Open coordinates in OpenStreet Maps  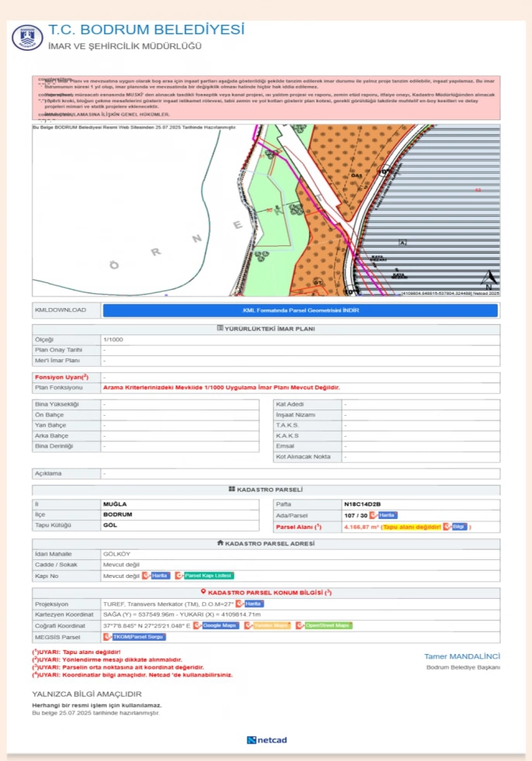(323, 625)
